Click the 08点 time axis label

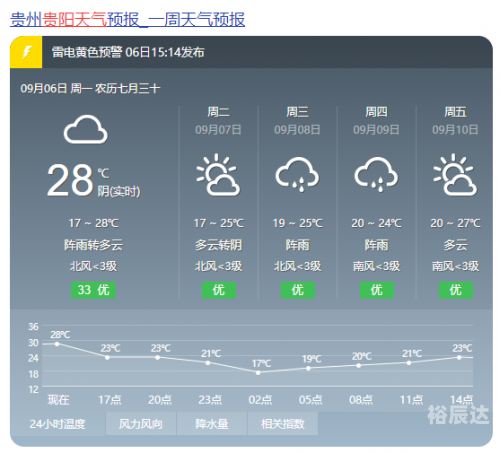point(361,399)
